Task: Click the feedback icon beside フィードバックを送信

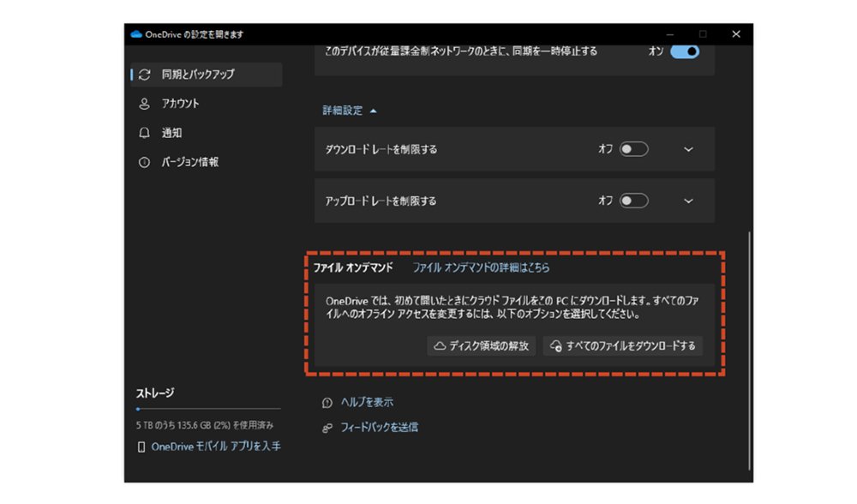Action: coord(327,428)
